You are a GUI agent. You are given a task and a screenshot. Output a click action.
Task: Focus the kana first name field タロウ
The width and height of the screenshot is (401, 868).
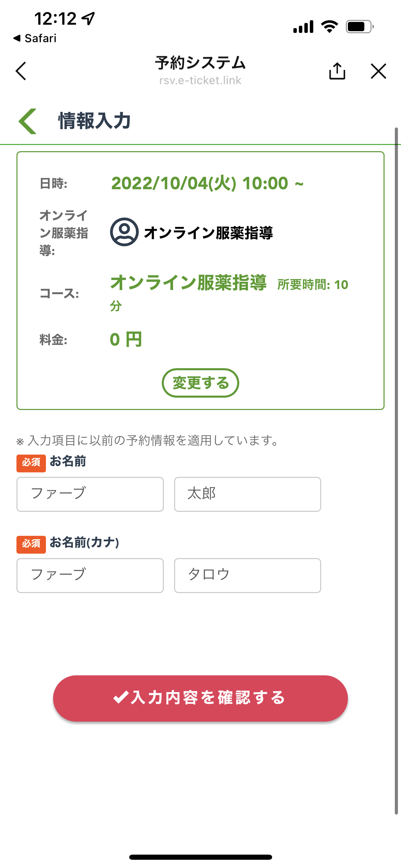(x=247, y=575)
